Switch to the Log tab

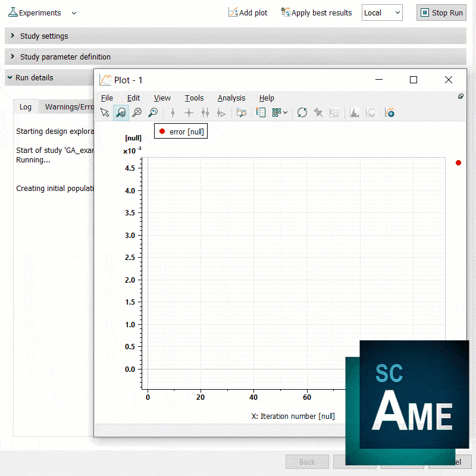[26, 107]
